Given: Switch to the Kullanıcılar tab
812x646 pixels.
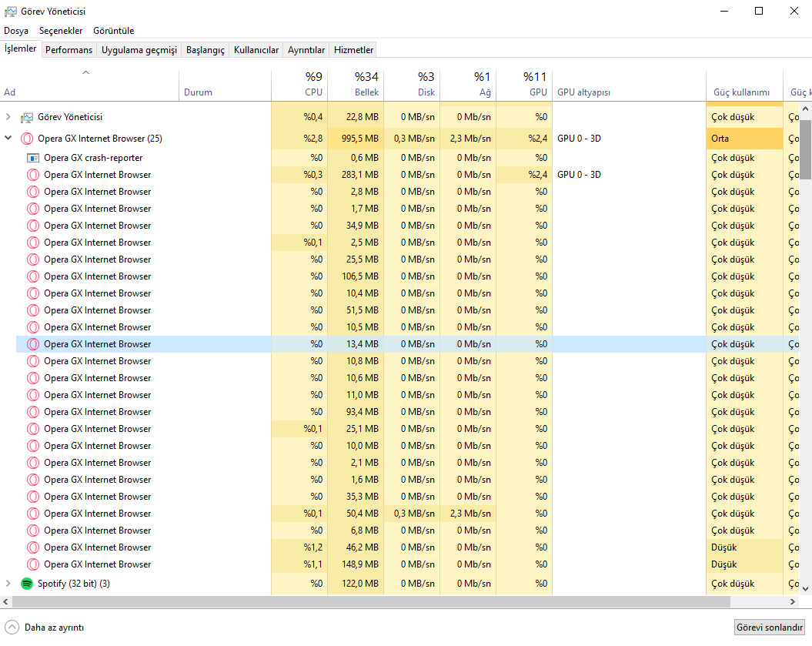Looking at the screenshot, I should (256, 50).
